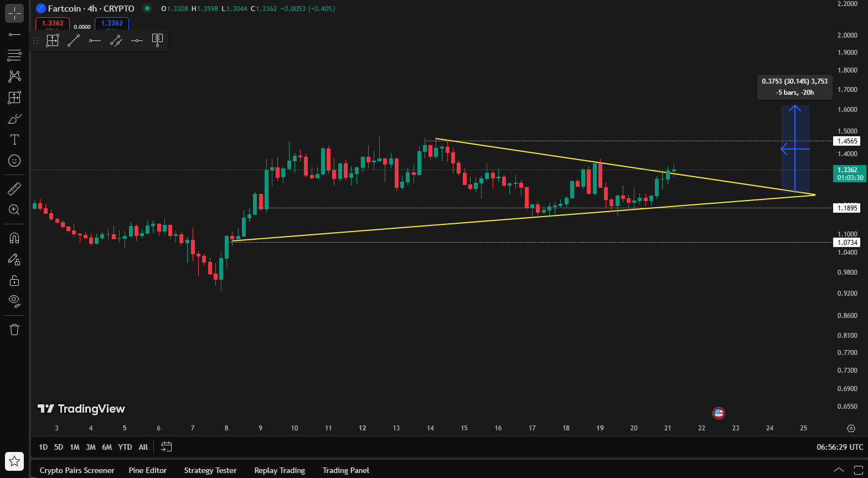Click the 1.4565 price level label
Viewport: 868px width, 478px height.
tap(848, 141)
